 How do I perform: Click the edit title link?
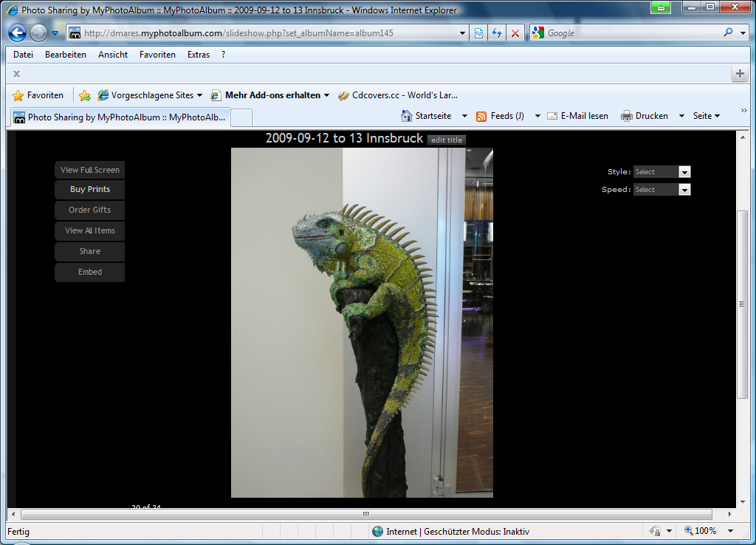447,140
